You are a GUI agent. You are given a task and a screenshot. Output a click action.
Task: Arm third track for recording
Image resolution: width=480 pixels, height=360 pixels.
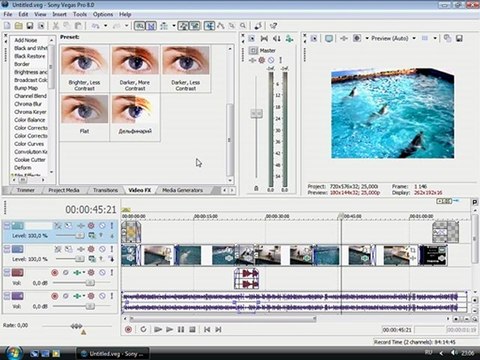[x=55, y=273]
